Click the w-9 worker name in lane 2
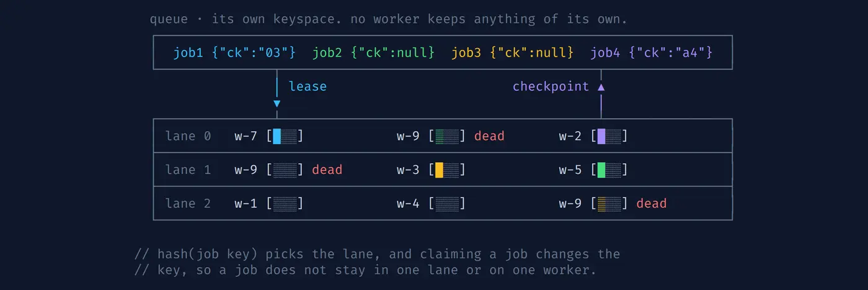 click(570, 203)
